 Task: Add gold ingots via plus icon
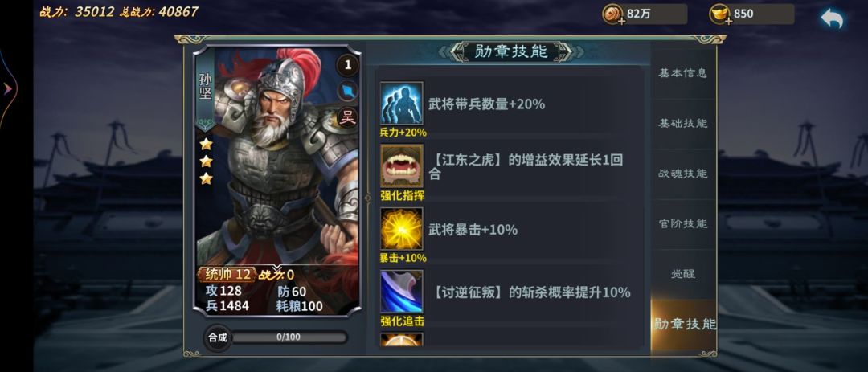[x=728, y=22]
